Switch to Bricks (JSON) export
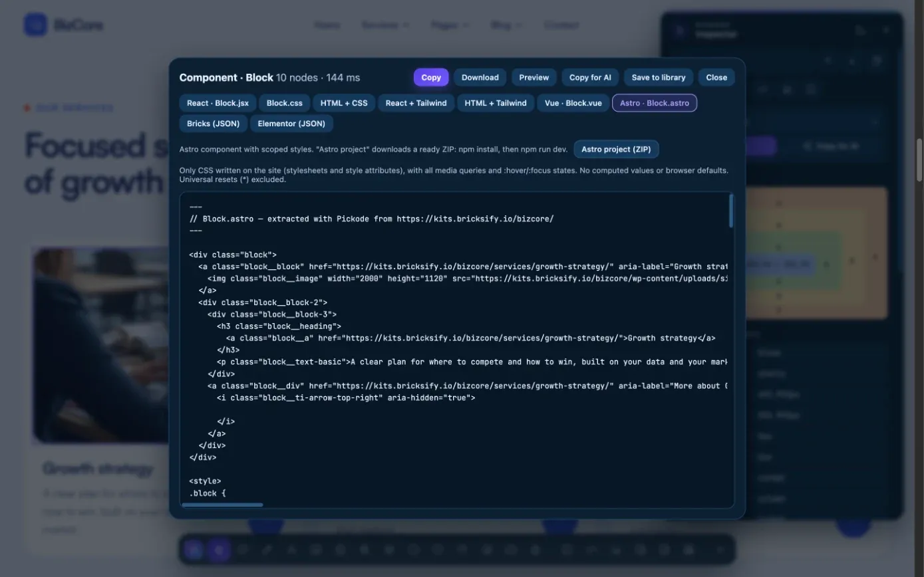The image size is (924, 577). tap(214, 124)
